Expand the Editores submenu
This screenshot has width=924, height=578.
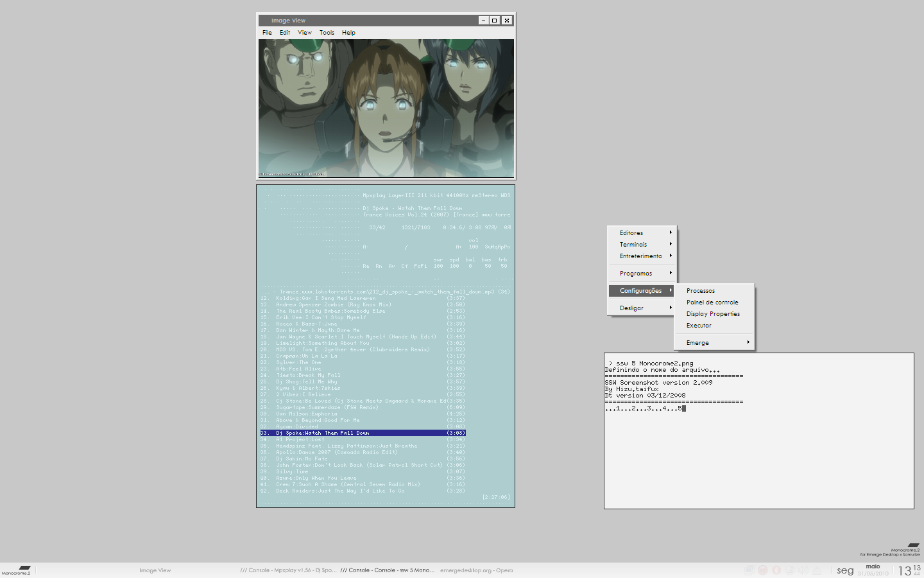click(642, 232)
